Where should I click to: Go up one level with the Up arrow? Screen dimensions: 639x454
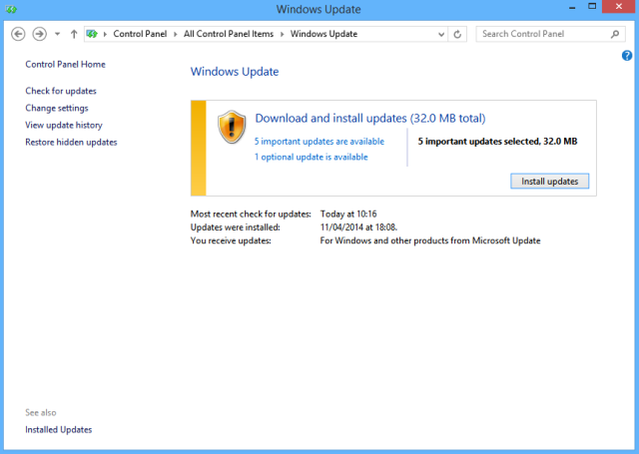pyautogui.click(x=74, y=34)
